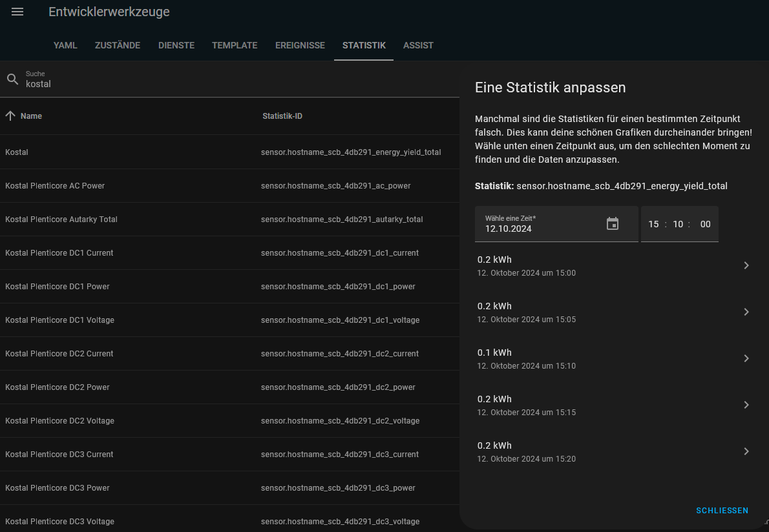The image size is (769, 532).
Task: Open the 0.2 kWh entry at 15:05
Action: (x=614, y=312)
